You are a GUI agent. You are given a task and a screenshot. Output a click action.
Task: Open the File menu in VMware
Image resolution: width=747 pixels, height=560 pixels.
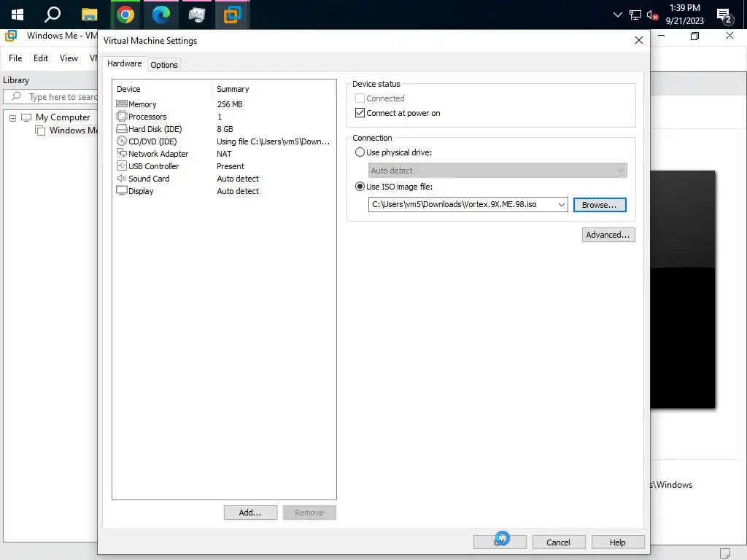click(x=15, y=58)
